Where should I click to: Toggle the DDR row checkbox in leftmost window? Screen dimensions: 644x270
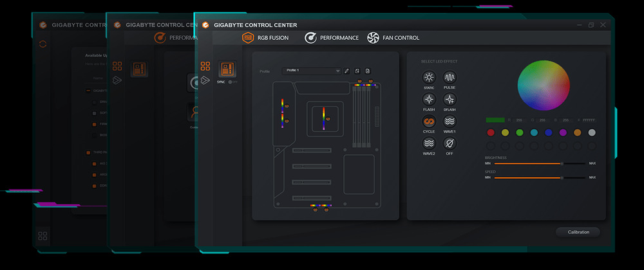click(x=94, y=186)
